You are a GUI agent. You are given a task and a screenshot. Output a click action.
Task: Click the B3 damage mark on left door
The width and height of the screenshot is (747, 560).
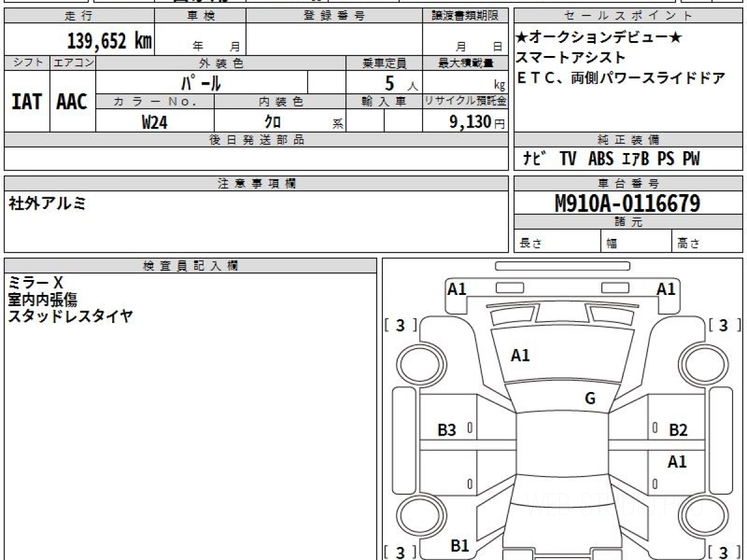(447, 430)
